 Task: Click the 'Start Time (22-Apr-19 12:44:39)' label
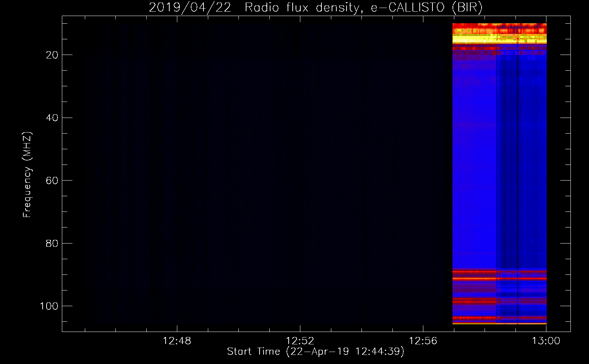pos(316,352)
